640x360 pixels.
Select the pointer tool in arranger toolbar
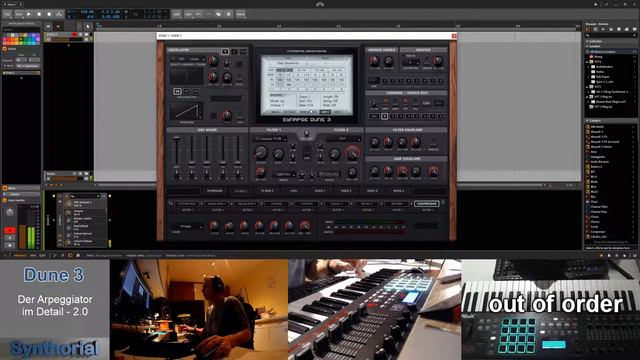(88, 27)
